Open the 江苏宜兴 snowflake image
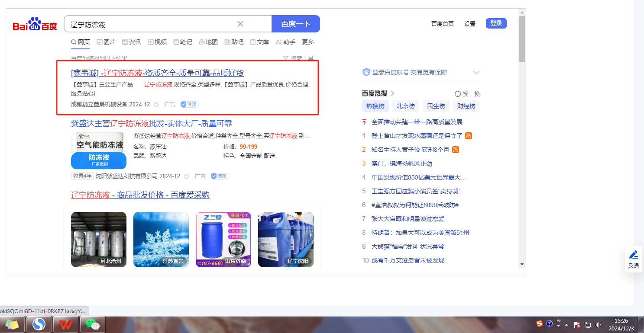Screen dimensions: 644x333 pos(161,240)
